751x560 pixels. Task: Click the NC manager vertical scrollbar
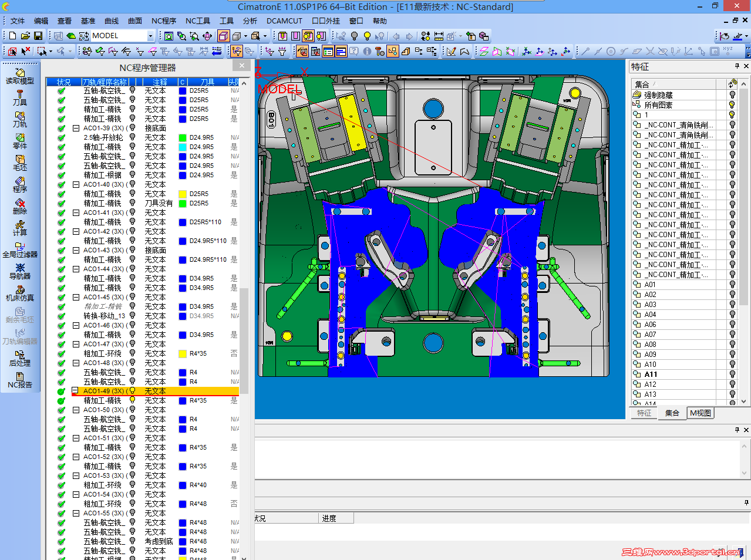(244, 340)
